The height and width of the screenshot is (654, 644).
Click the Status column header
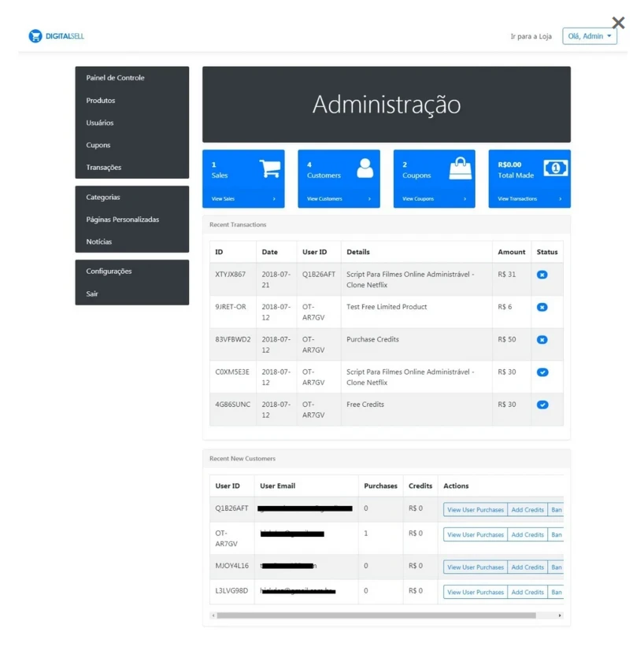coord(546,253)
